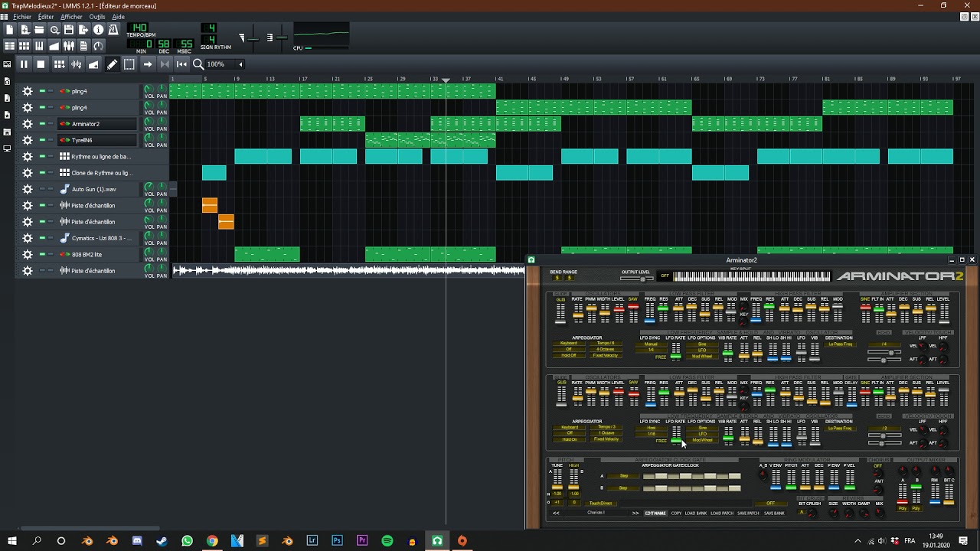This screenshot has height=551, width=980.
Task: Open track actions gear for Cymatics track
Action: tap(28, 238)
